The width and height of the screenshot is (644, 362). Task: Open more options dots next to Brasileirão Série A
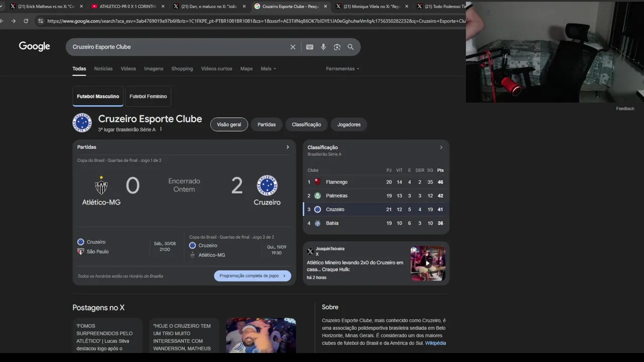pos(161,129)
